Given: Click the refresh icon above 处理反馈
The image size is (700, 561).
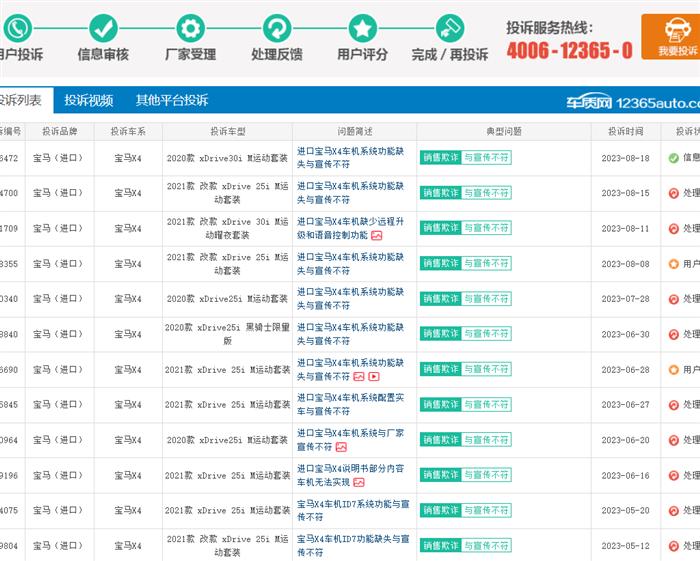Looking at the screenshot, I should [x=277, y=28].
